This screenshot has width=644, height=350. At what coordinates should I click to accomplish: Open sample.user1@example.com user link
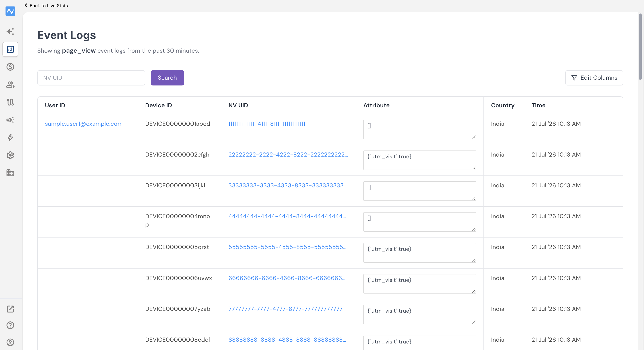click(84, 124)
